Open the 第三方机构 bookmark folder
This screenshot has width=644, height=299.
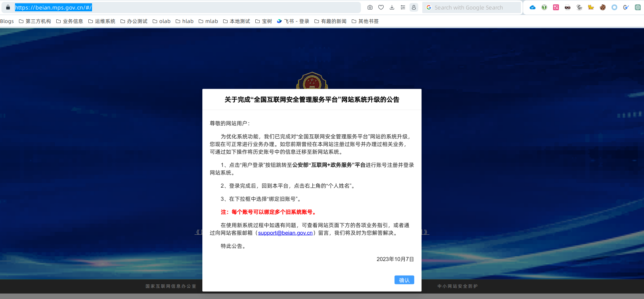point(35,21)
